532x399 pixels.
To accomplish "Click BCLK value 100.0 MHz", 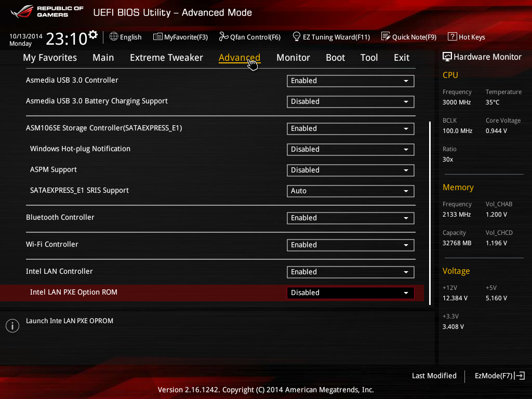I will point(457,130).
